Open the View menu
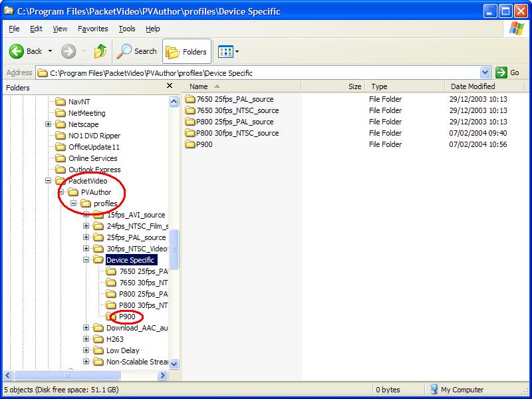The width and height of the screenshot is (532, 399). (60, 29)
